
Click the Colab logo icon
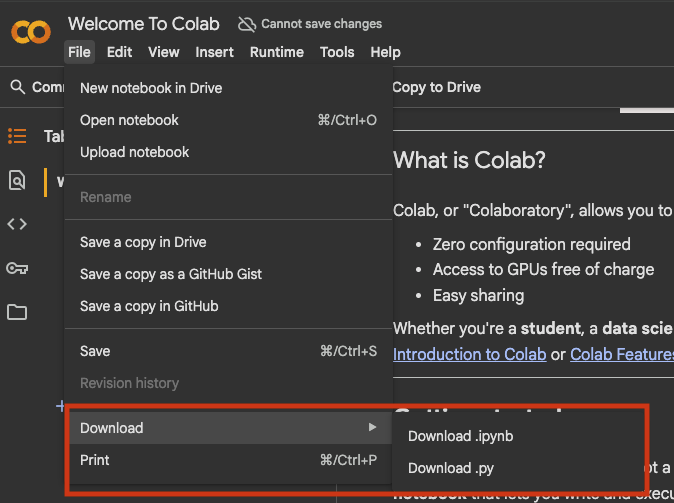tap(31, 31)
